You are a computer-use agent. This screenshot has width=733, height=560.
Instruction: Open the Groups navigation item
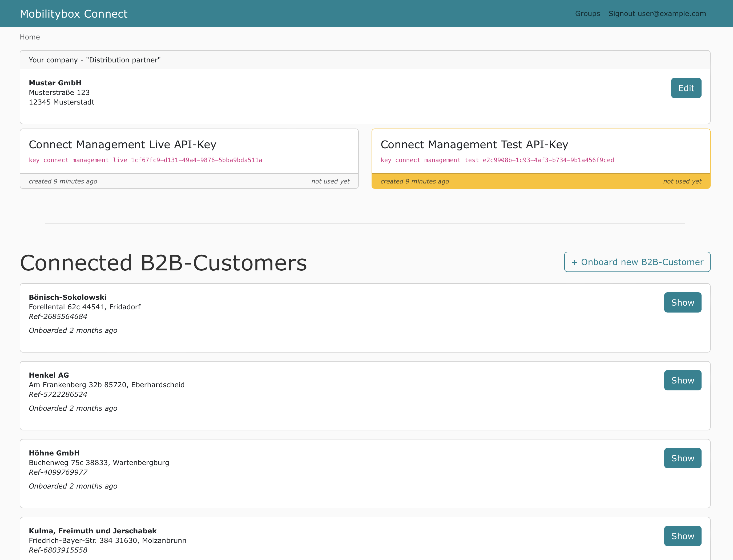(x=587, y=14)
